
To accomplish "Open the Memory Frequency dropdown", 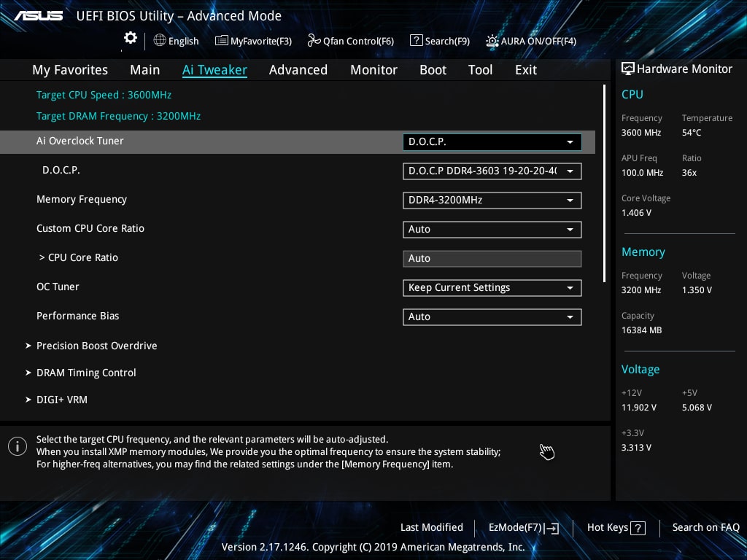I will tap(492, 200).
